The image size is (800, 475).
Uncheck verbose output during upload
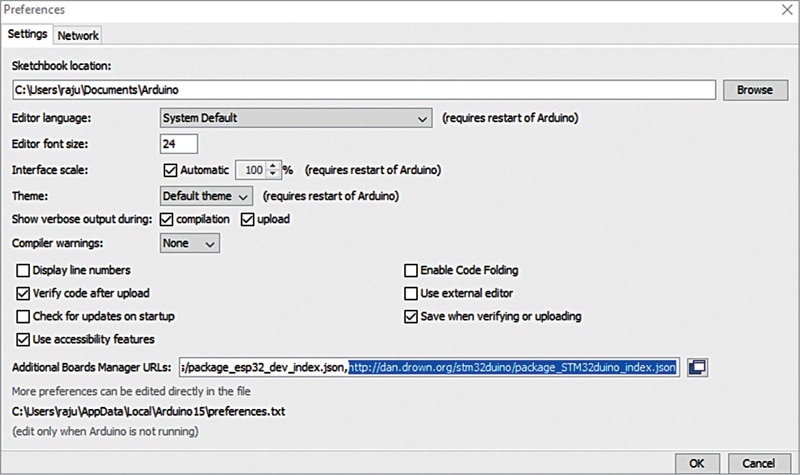(x=247, y=219)
